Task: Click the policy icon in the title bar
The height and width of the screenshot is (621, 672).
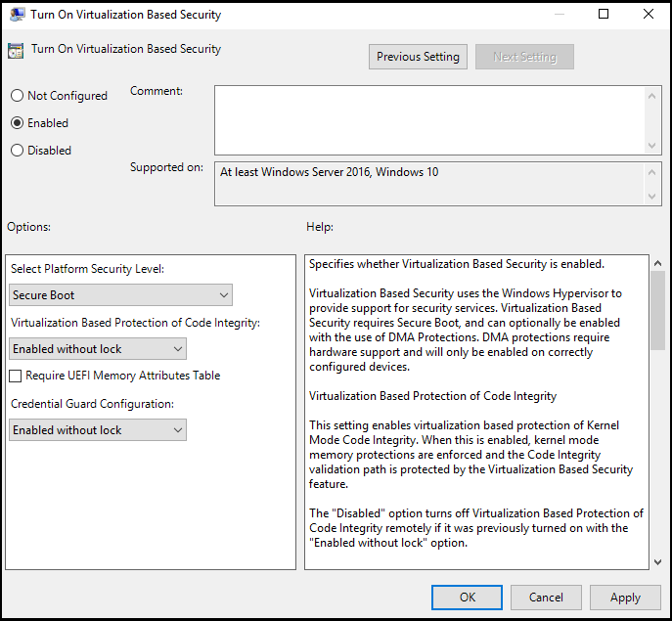Action: pos(15,15)
